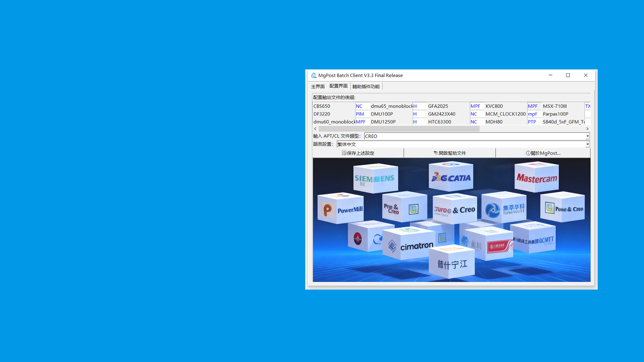Click the MgPost app icon in title bar
The height and width of the screenshot is (362, 644).
point(314,75)
